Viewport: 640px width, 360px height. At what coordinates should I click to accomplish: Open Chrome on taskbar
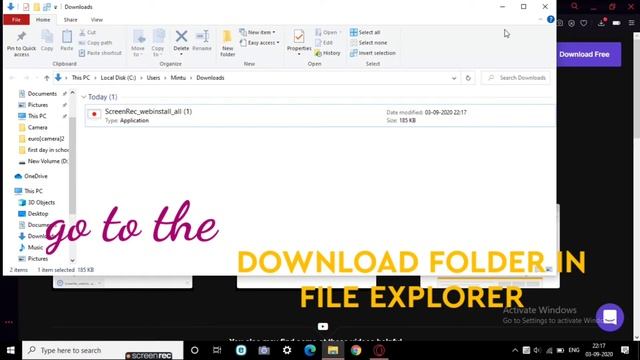pos(356,350)
